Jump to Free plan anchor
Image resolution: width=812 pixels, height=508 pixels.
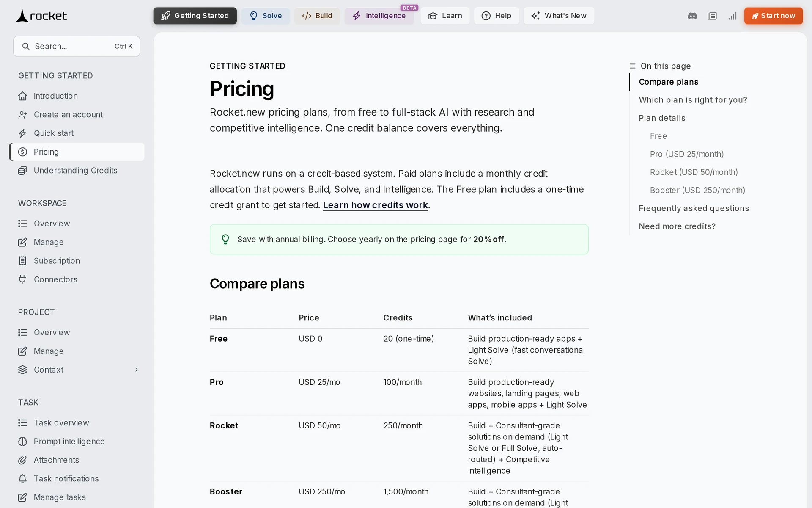point(658,136)
